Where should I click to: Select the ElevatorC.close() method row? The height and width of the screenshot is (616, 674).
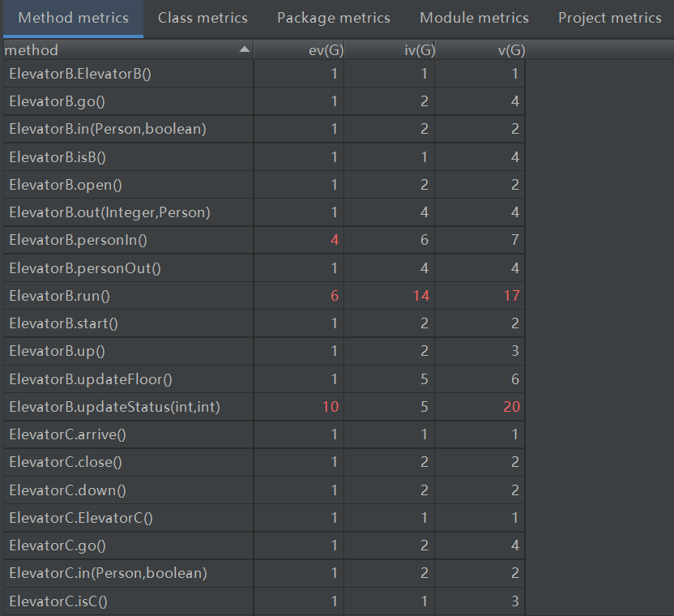(65, 462)
